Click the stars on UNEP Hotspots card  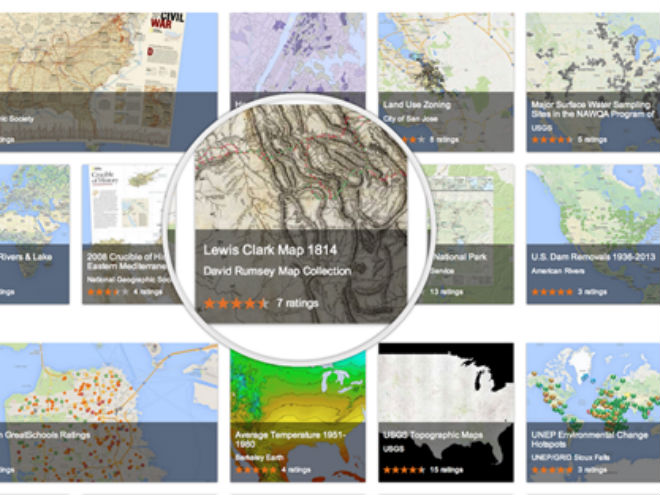point(552,470)
